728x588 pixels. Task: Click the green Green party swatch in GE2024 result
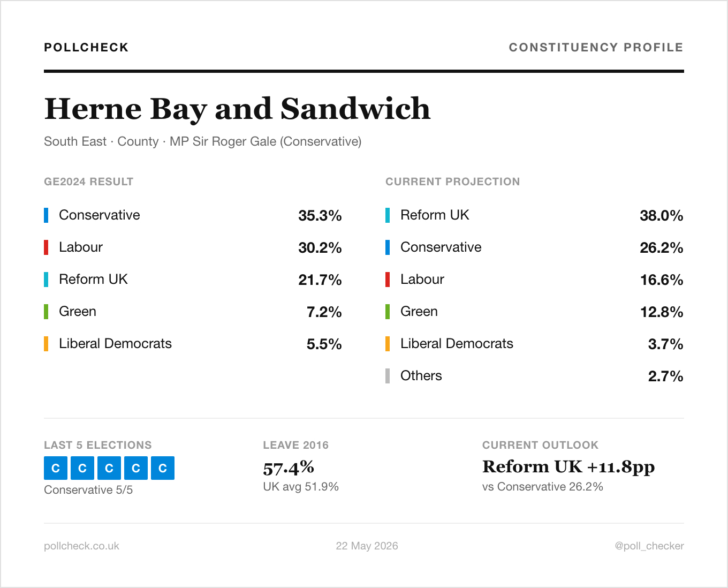pos(46,312)
